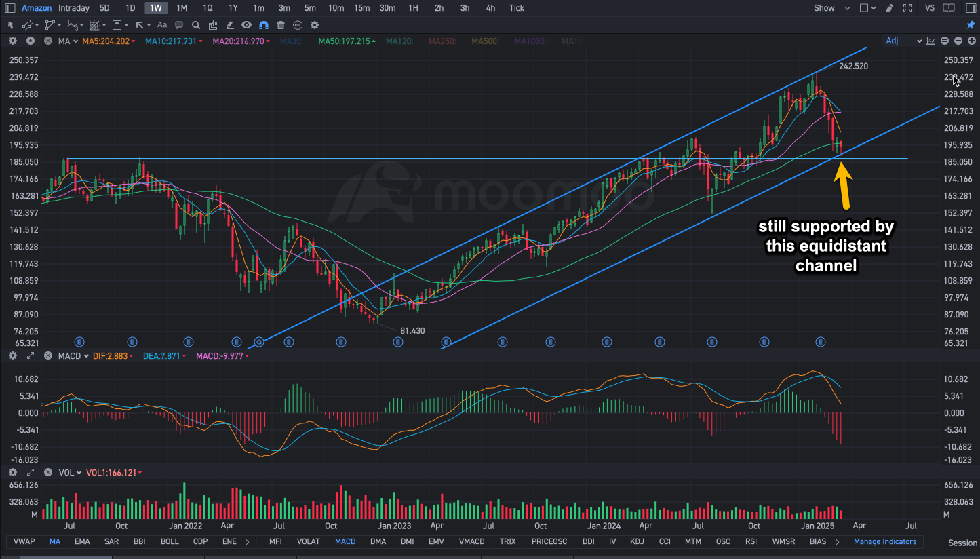The image size is (980, 559).
Task: Click the magnifier zoom tool
Action: [196, 25]
